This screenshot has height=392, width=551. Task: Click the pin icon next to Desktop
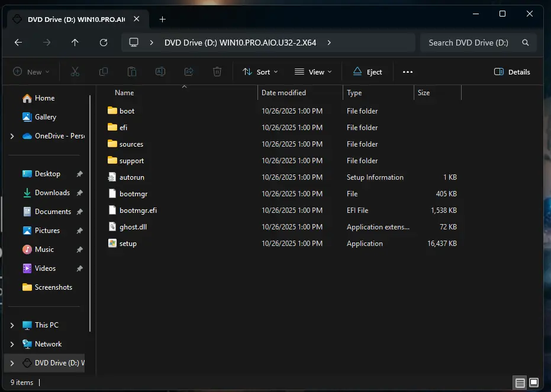80,174
